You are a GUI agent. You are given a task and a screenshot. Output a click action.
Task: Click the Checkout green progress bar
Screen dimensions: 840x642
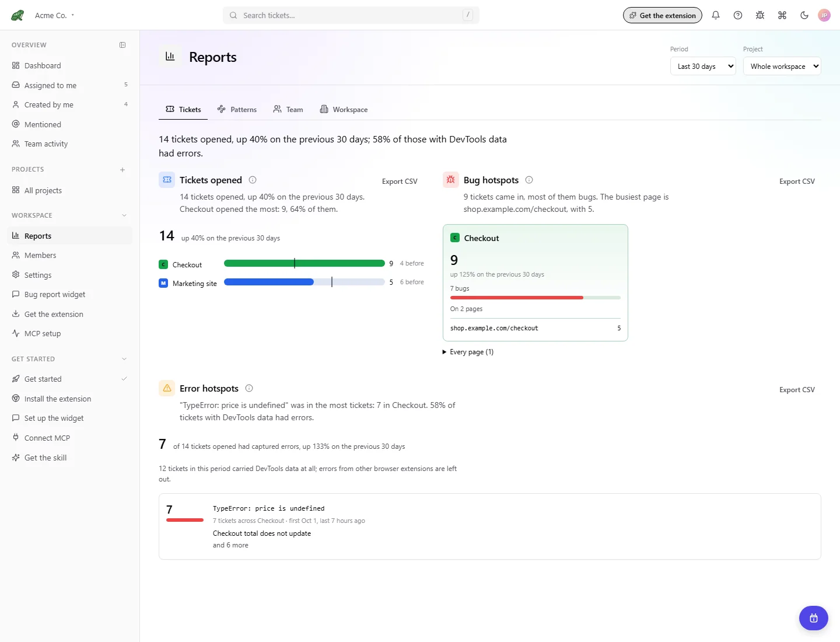click(304, 263)
